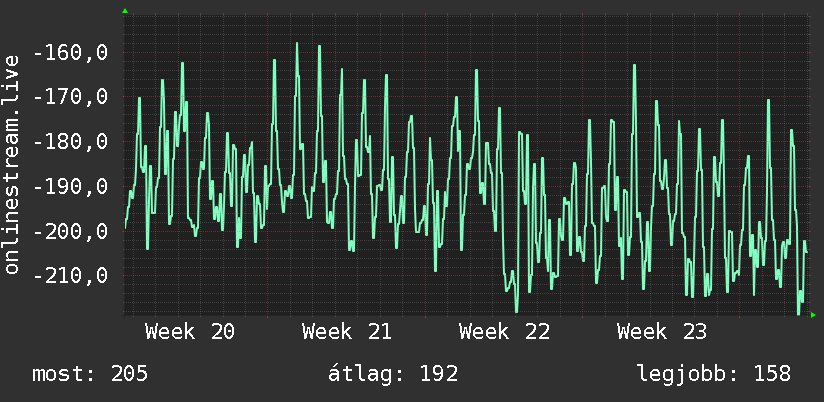This screenshot has width=824, height=402.
Task: Click the -170,0 Y-axis value
Action: click(x=71, y=97)
